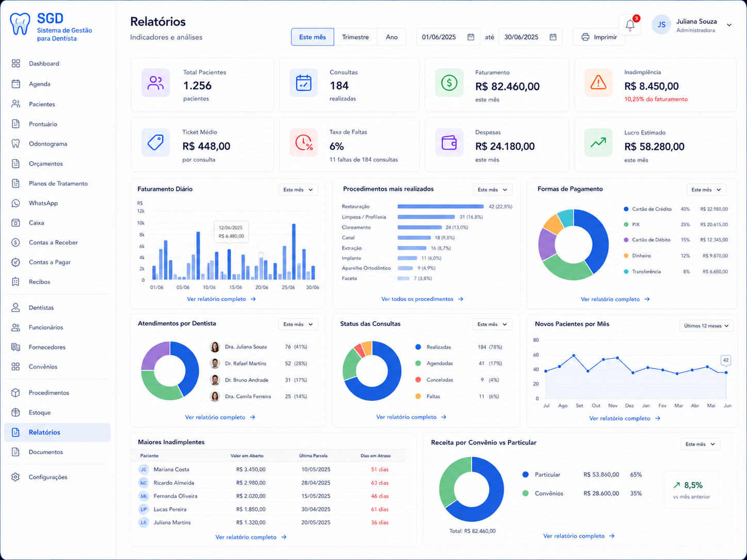Image resolution: width=747 pixels, height=560 pixels.
Task: Open the notifications bell icon
Action: 630,25
